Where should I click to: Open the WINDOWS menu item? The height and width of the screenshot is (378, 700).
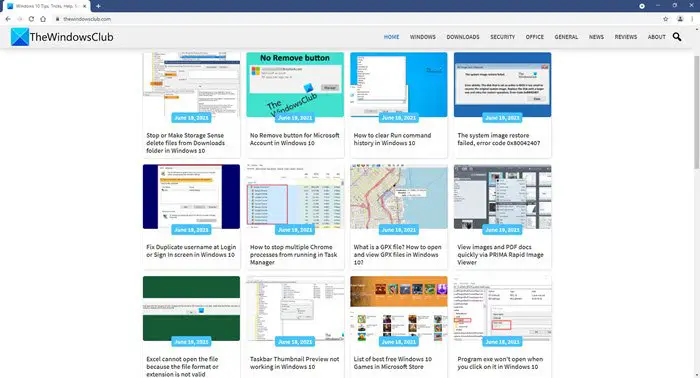tap(423, 37)
